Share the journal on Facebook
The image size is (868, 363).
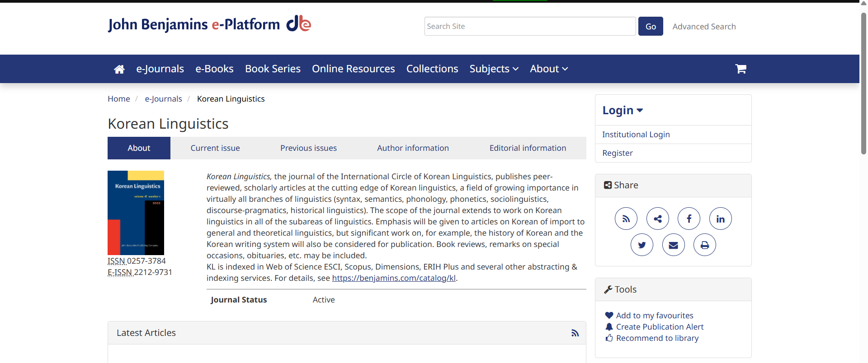pos(689,219)
